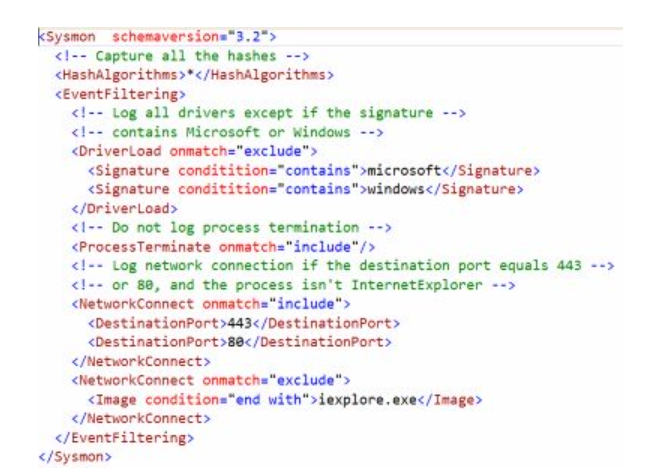Click the Signature line containing windows
This screenshot has width=666, height=475.
click(x=306, y=189)
